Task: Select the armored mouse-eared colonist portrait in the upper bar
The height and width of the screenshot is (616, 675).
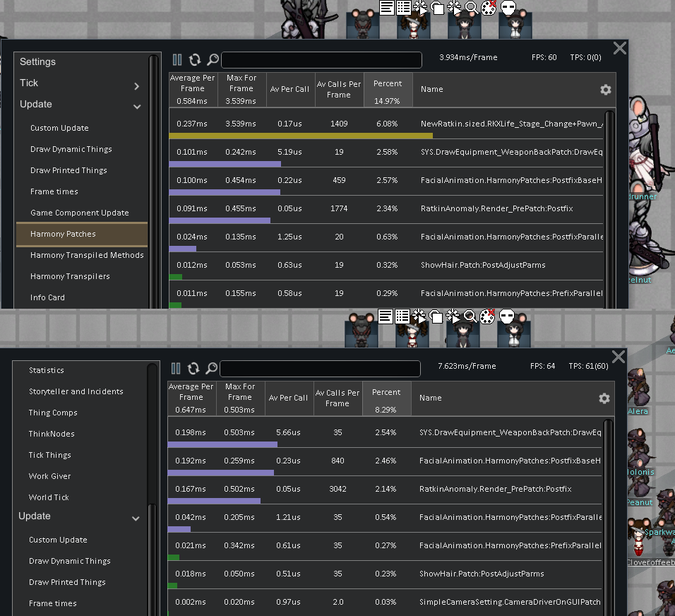Action: (x=363, y=25)
